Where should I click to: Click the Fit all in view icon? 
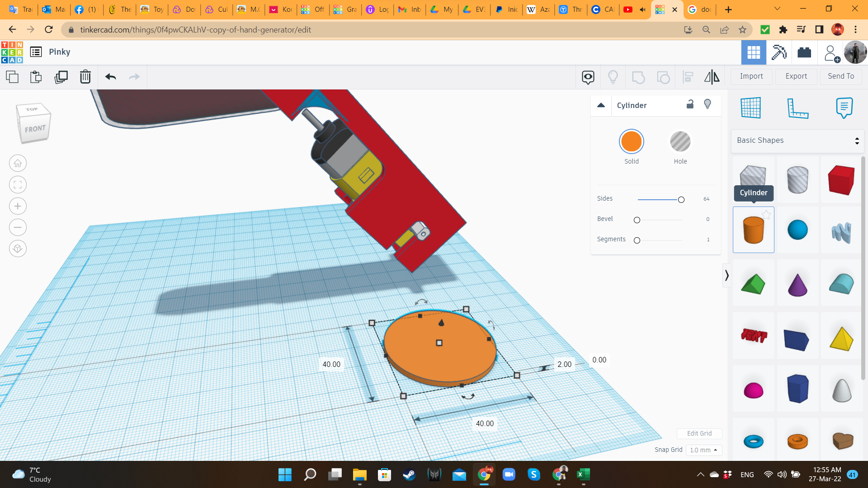pos(18,184)
